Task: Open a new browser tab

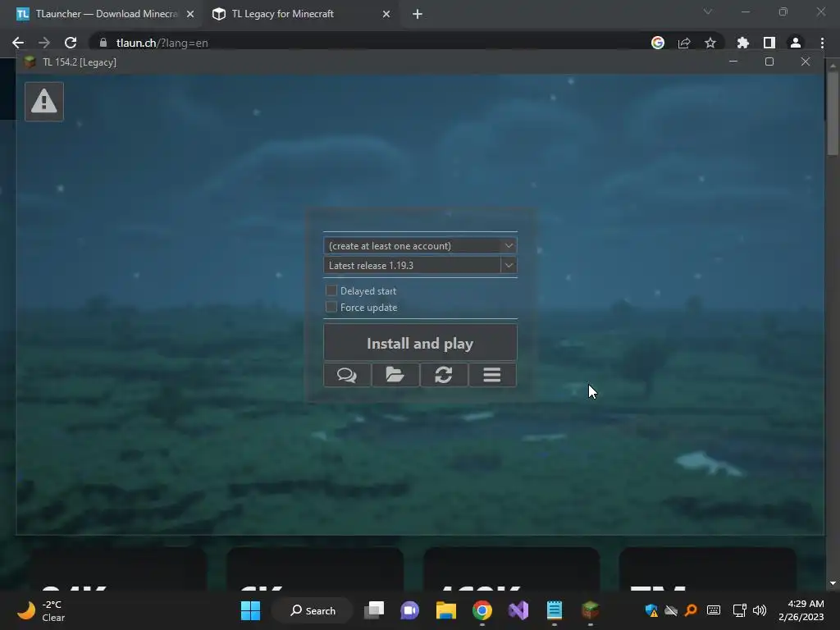Action: click(x=418, y=14)
